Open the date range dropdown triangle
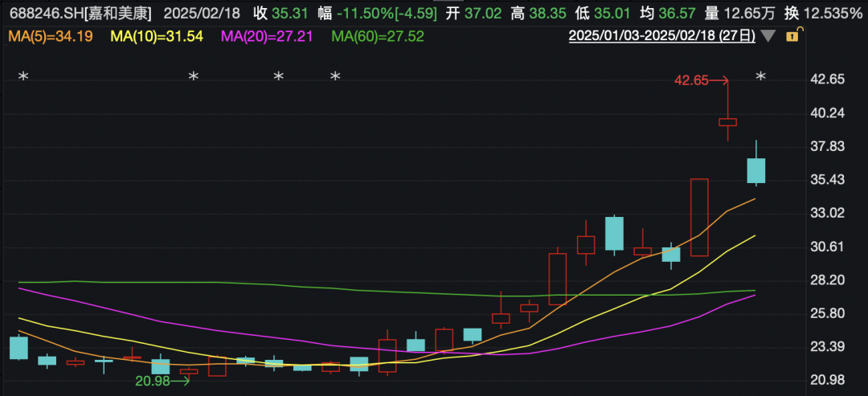 pos(768,36)
